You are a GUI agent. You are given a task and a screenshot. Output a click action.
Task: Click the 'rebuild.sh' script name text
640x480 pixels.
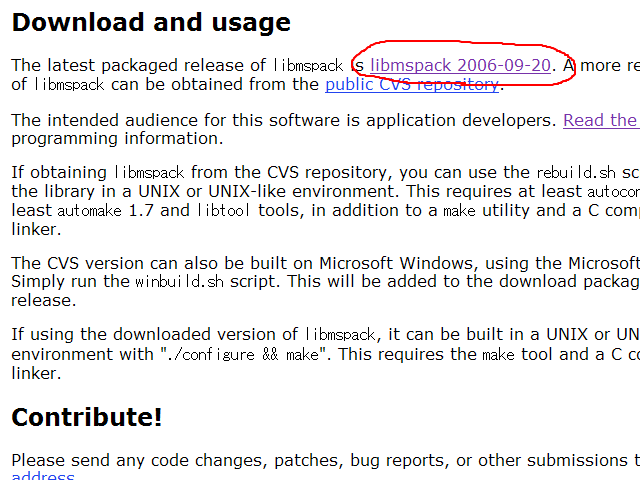point(576,173)
